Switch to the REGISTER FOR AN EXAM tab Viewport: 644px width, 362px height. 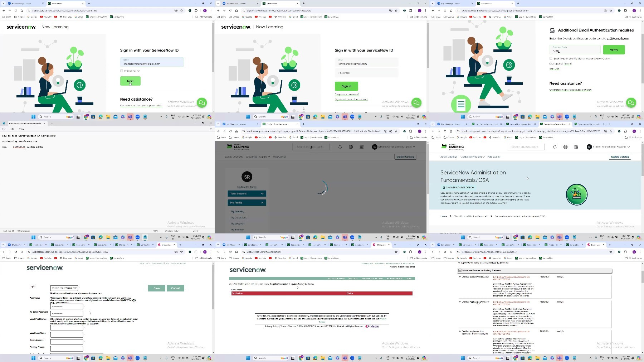coord(372,279)
